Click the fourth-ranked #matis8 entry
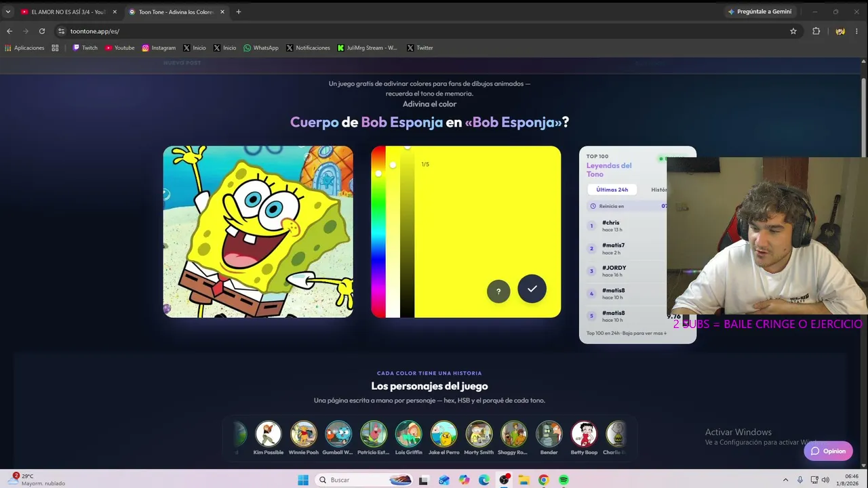 pos(627,293)
